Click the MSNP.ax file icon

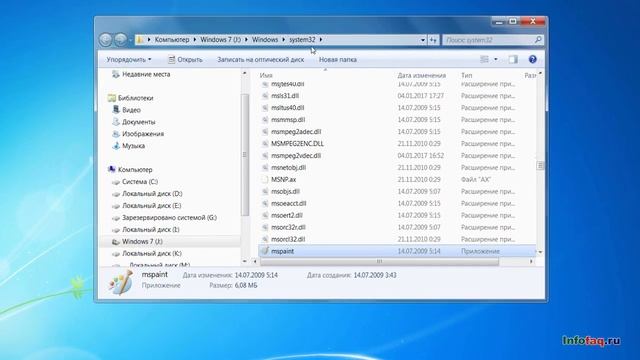(x=265, y=180)
